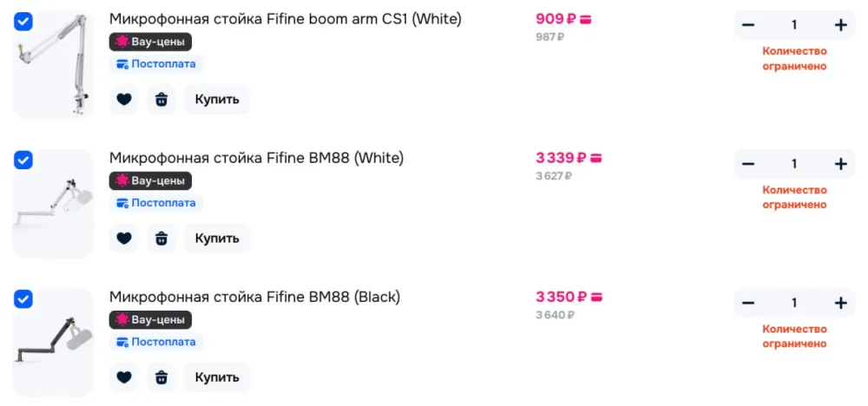The width and height of the screenshot is (868, 406).
Task: Uncheck the Fifine boom arm CS1 checkbox
Action: click(x=23, y=22)
